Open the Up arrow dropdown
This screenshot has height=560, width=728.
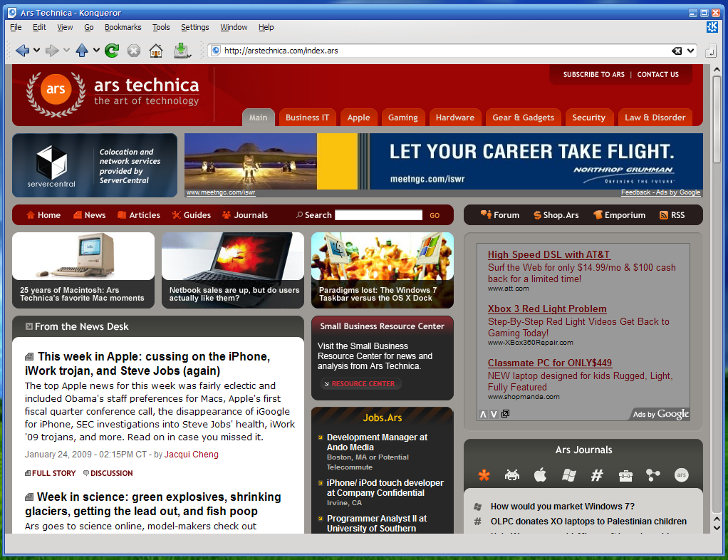[96, 50]
